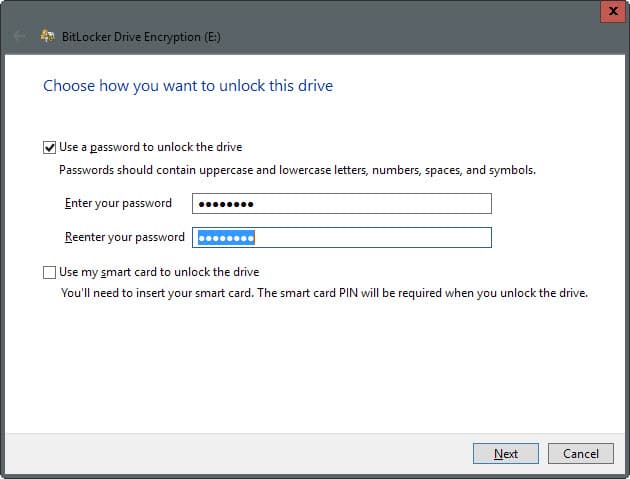Close the BitLocker dialog with the red X
This screenshot has width=630, height=479.
[x=613, y=11]
